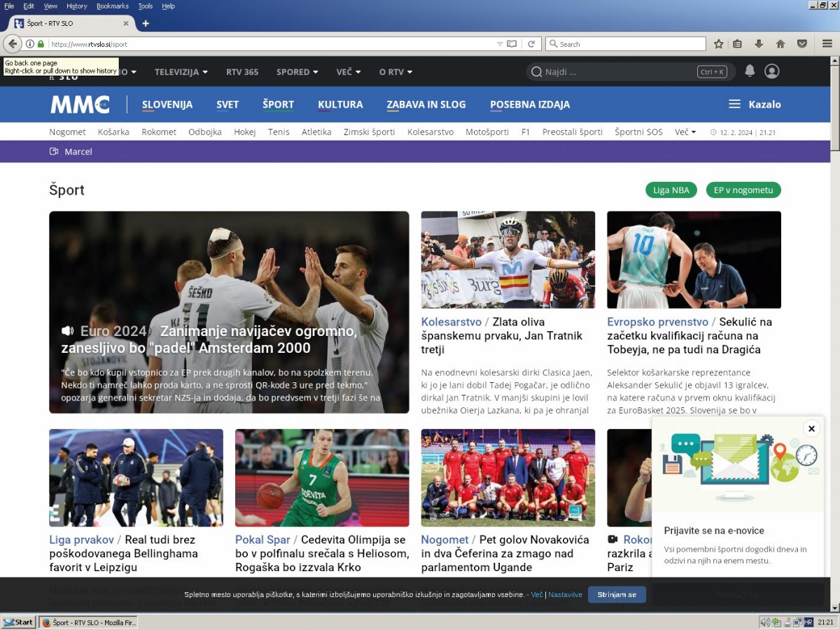The height and width of the screenshot is (630, 840).
Task: Open the Euro 2024 Amsterdam 2000 headline
Action: pos(209,339)
